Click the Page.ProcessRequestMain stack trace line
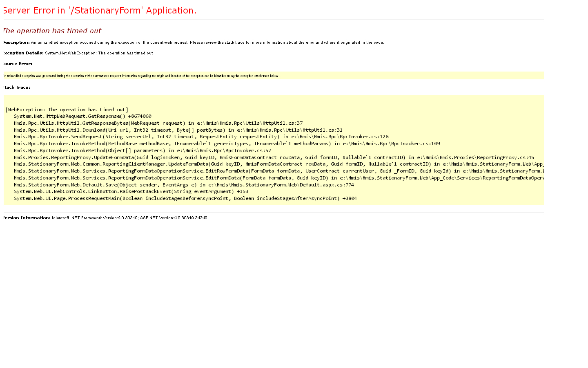 click(x=185, y=198)
